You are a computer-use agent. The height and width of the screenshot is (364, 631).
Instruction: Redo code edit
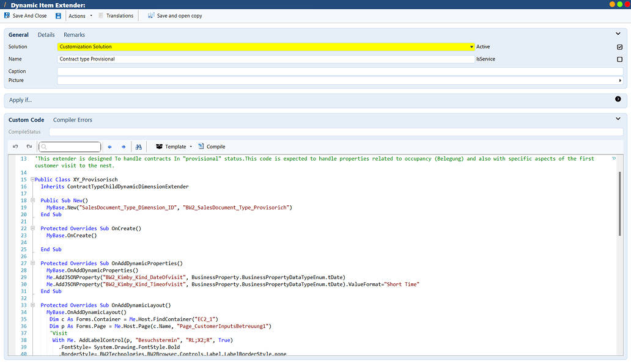point(29,147)
